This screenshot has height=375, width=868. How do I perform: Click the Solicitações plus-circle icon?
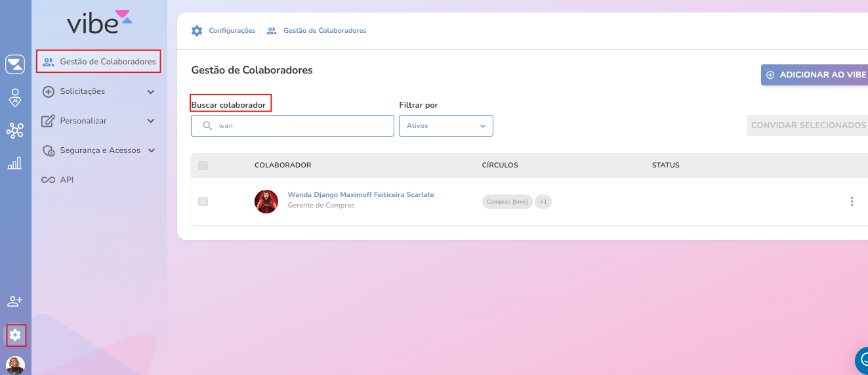click(x=48, y=92)
